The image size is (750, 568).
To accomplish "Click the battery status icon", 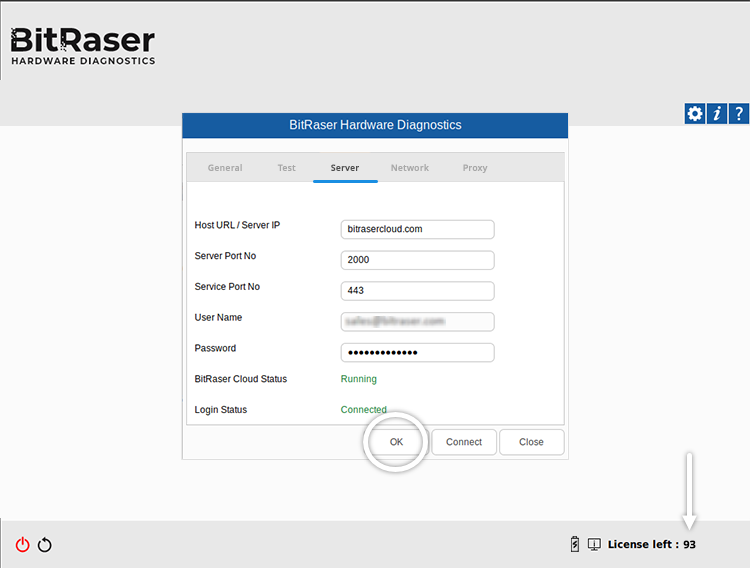I will (574, 544).
